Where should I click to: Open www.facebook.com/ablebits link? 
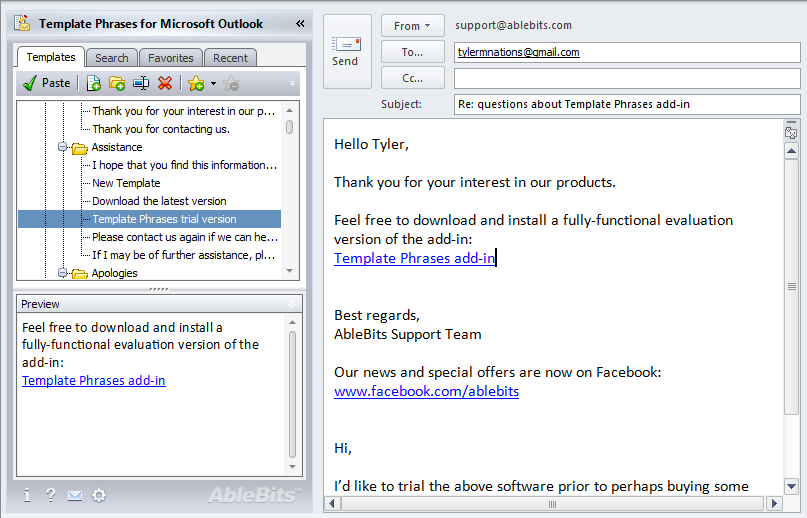coord(426,391)
